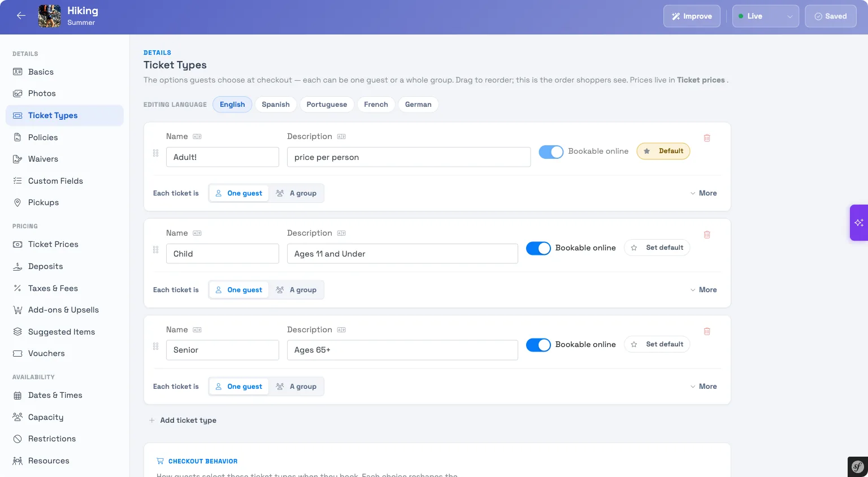Click the Saved button
Viewport: 868px width, 477px height.
(831, 16)
